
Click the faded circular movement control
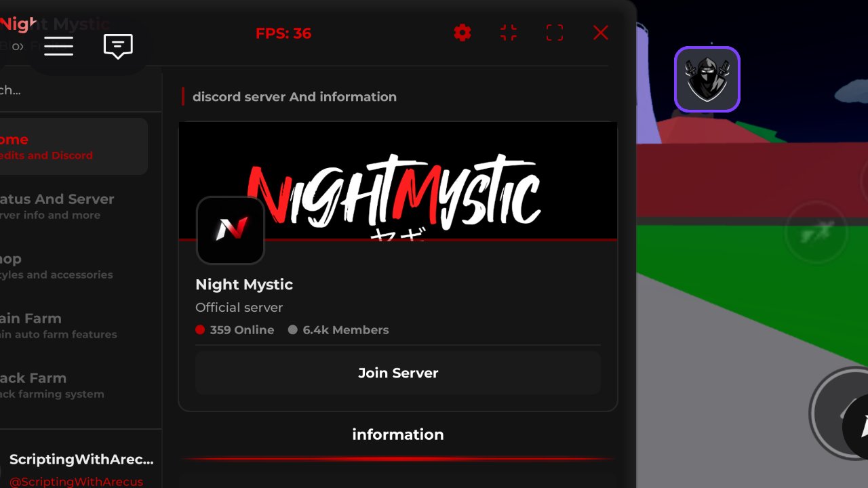(816, 232)
